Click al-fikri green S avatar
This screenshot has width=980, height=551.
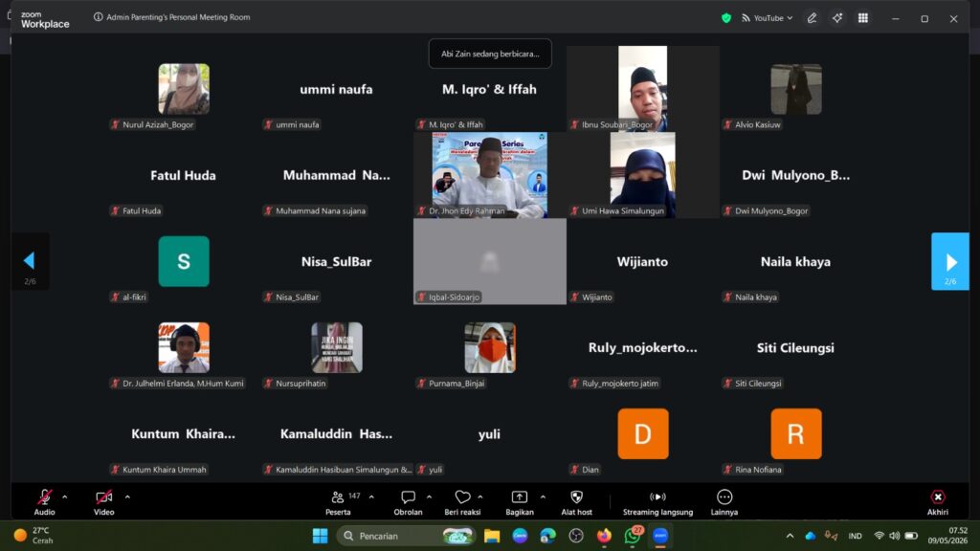coord(184,261)
